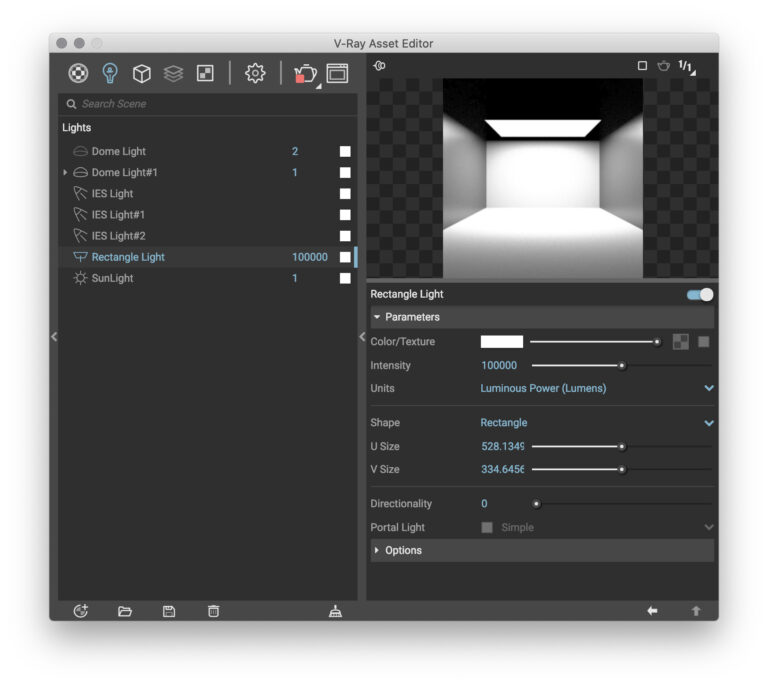Click the Dome Light intensity value 2
The height and width of the screenshot is (686, 768).
(295, 151)
